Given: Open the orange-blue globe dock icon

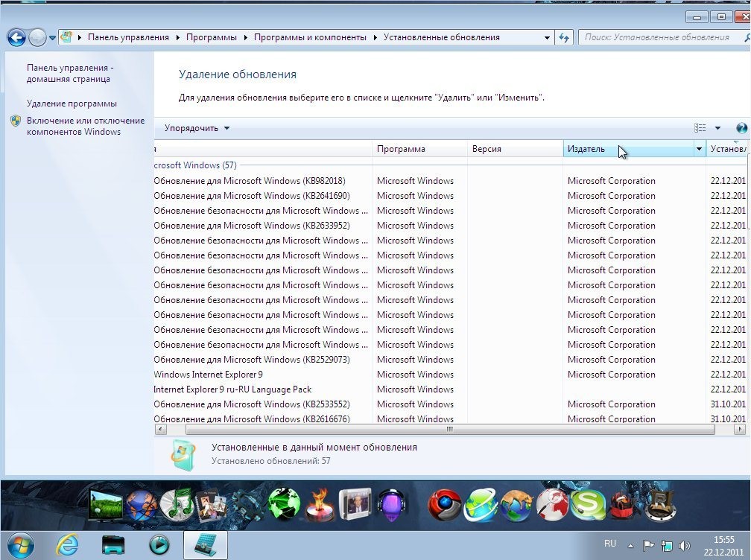Looking at the screenshot, I should coord(142,506).
